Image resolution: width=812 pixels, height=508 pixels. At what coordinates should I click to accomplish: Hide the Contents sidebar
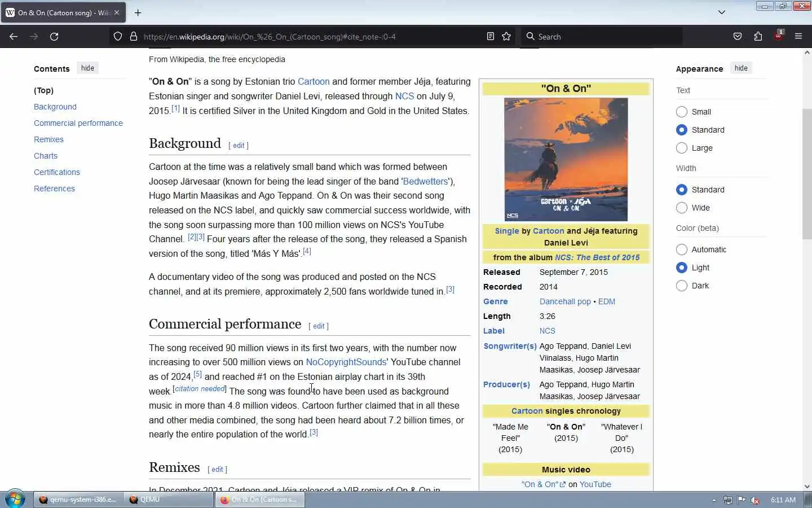(87, 68)
